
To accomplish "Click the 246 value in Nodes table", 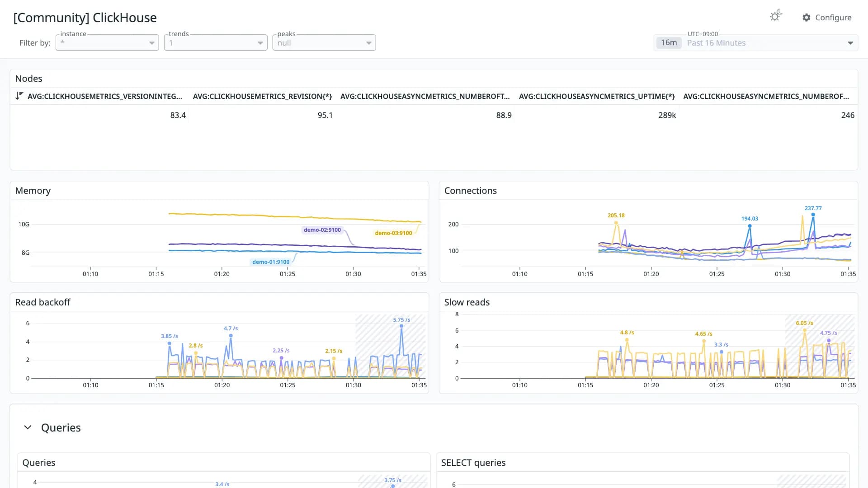I will [848, 115].
